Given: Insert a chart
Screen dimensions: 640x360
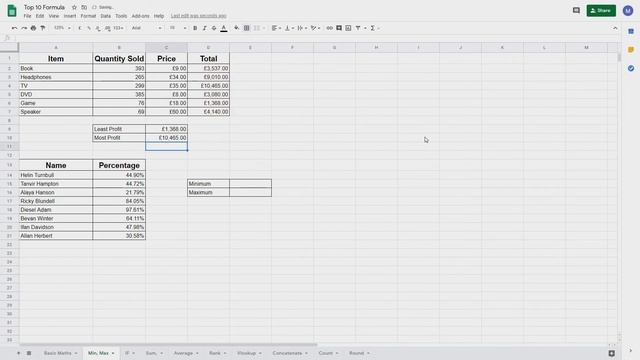Looking at the screenshot, I should [348, 28].
